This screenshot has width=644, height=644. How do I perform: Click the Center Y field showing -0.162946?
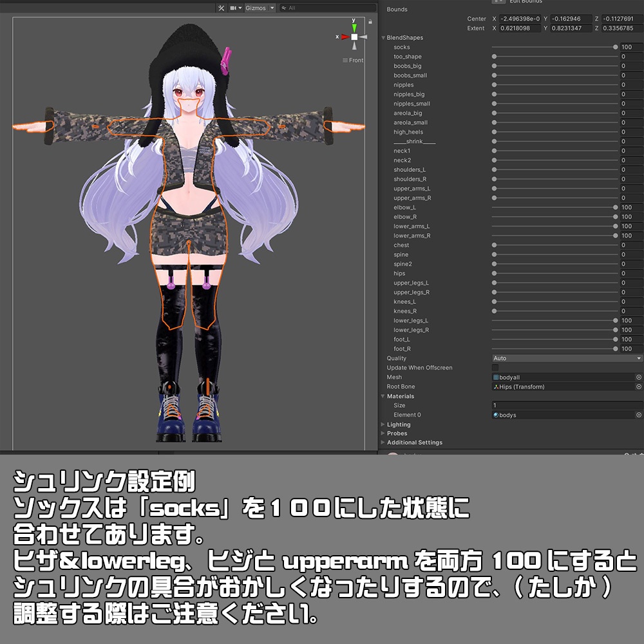click(571, 19)
